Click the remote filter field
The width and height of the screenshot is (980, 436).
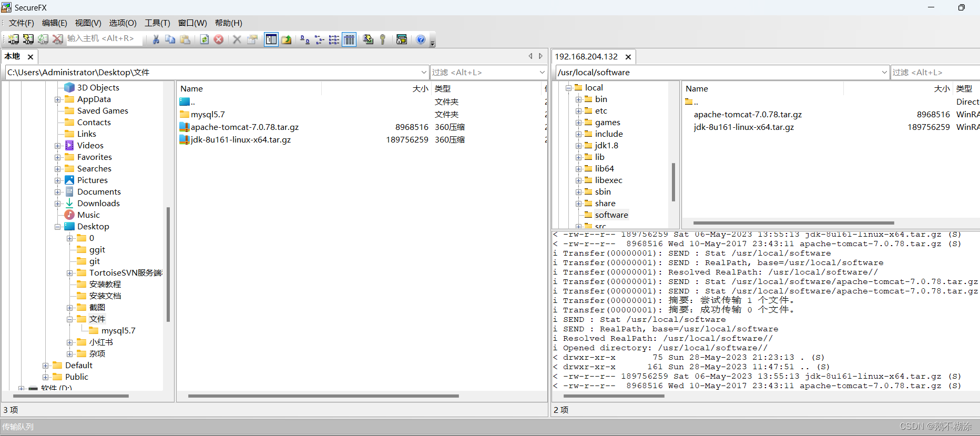click(x=935, y=72)
